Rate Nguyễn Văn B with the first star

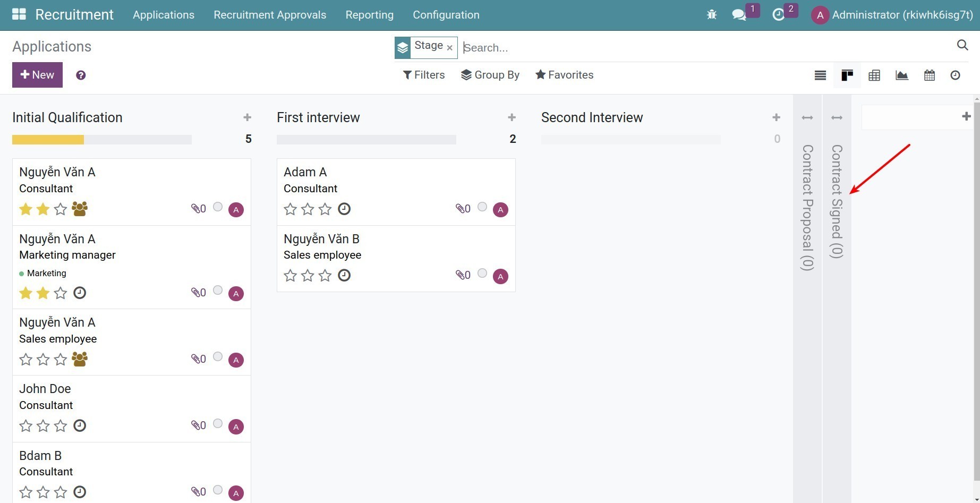(290, 275)
